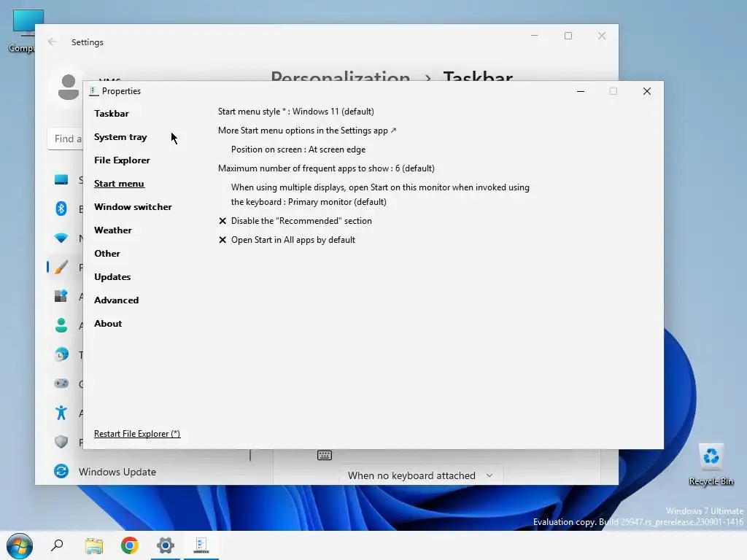Open Window switcher section
Viewport: 747px width, 560px height.
coord(133,206)
